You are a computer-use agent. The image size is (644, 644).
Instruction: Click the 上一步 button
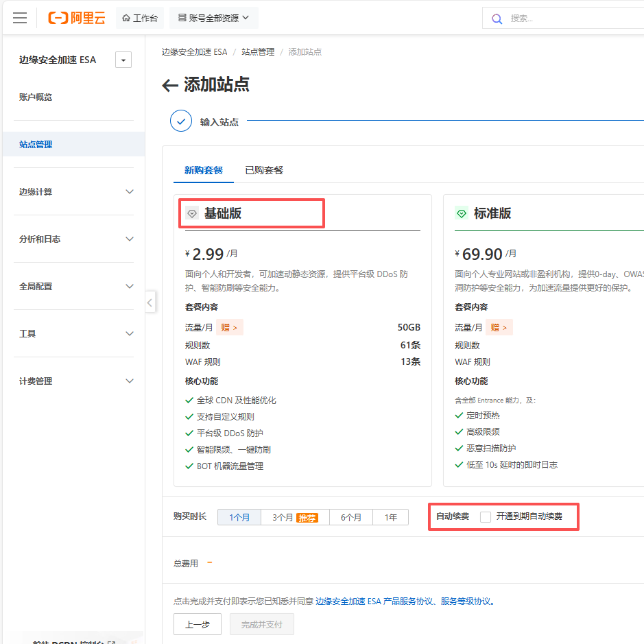pyautogui.click(x=197, y=624)
